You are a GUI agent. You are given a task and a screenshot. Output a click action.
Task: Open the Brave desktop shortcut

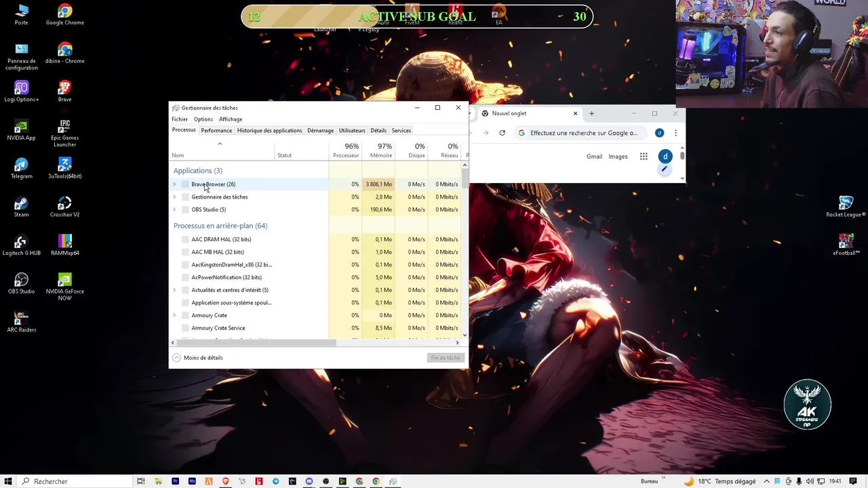click(x=64, y=91)
